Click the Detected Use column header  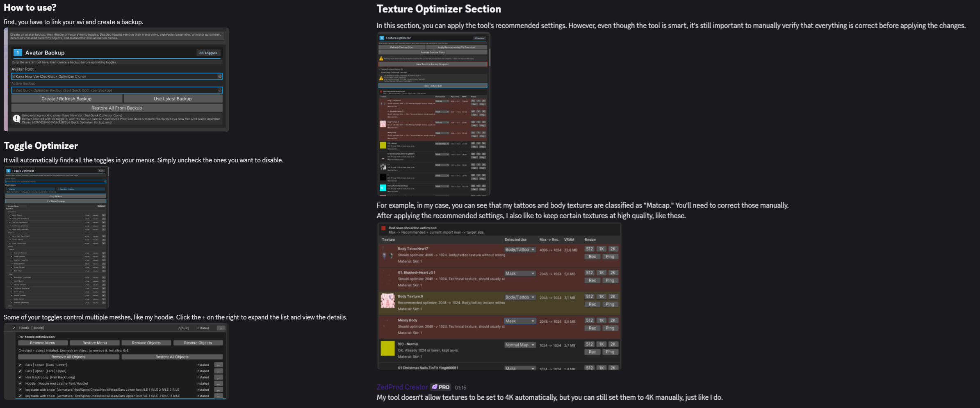(x=515, y=239)
